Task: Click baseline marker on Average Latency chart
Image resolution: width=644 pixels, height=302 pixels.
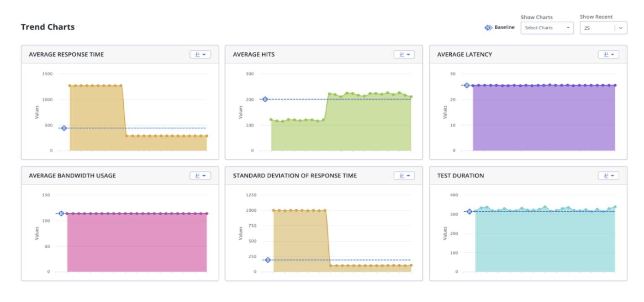Action: coord(466,85)
